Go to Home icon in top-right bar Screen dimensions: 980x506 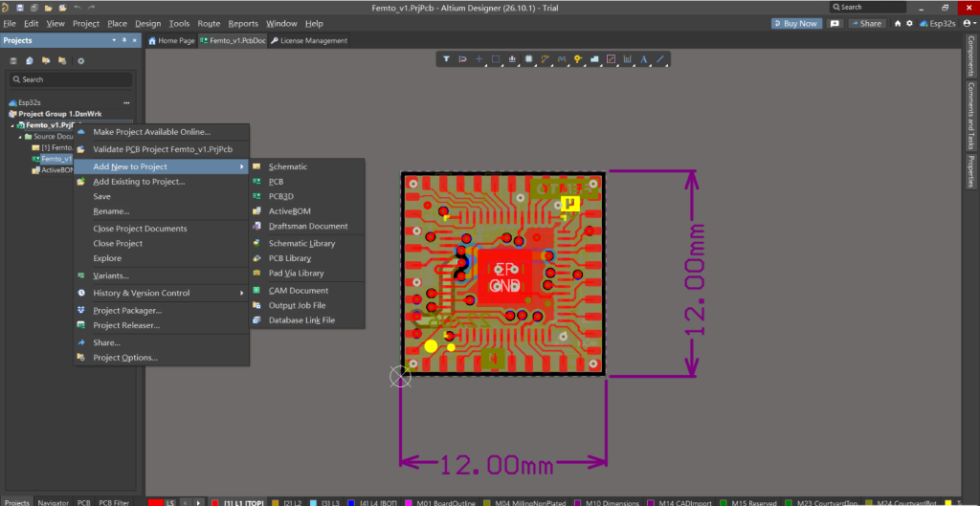pyautogui.click(x=898, y=23)
